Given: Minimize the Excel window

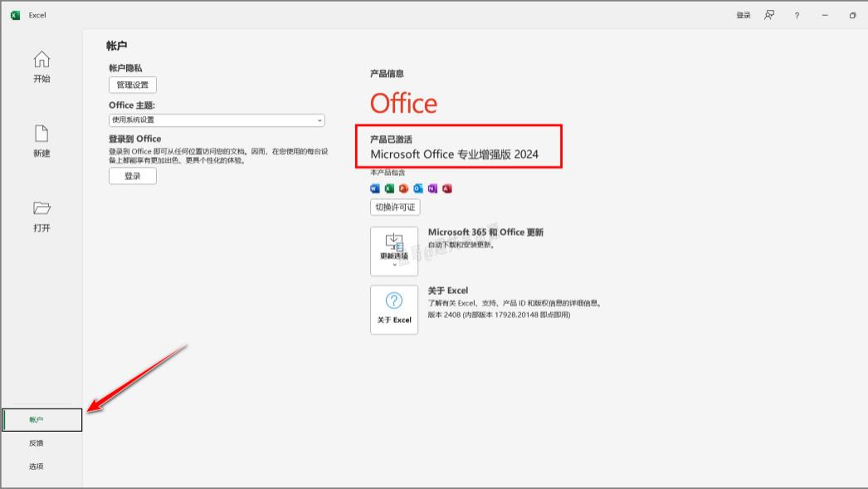Looking at the screenshot, I should tap(825, 16).
